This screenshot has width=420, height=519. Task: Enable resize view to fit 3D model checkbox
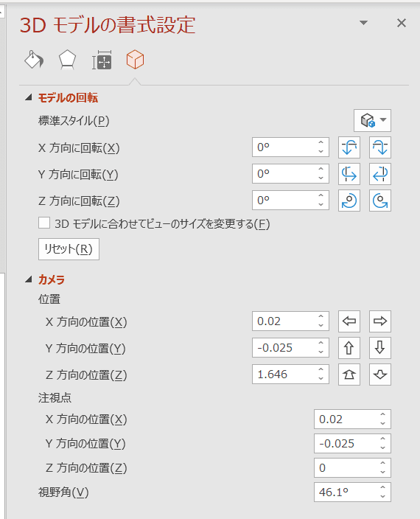point(44,223)
